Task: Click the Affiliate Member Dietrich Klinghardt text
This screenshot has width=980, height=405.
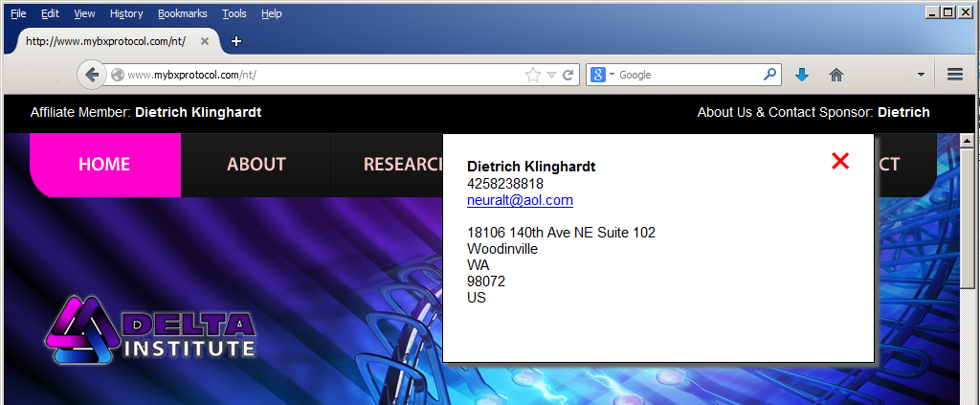Action: tap(145, 113)
